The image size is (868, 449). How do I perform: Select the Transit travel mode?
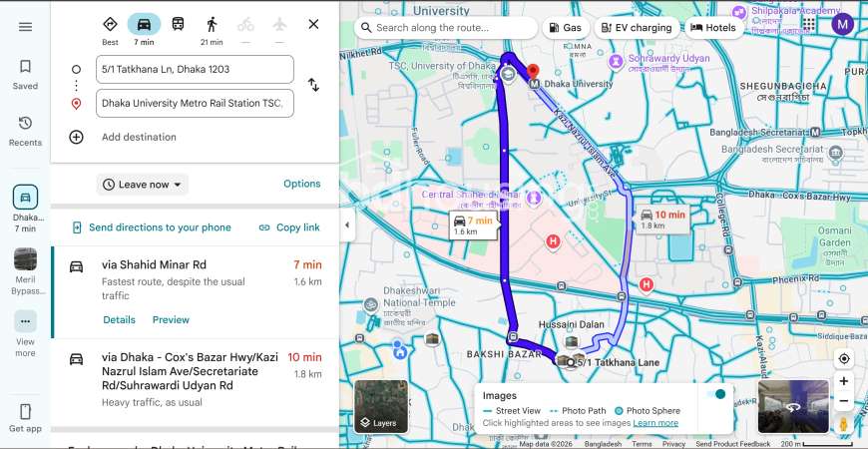[178, 24]
